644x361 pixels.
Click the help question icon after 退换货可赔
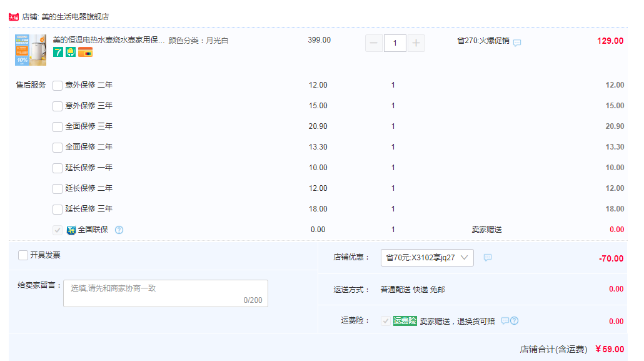514,321
